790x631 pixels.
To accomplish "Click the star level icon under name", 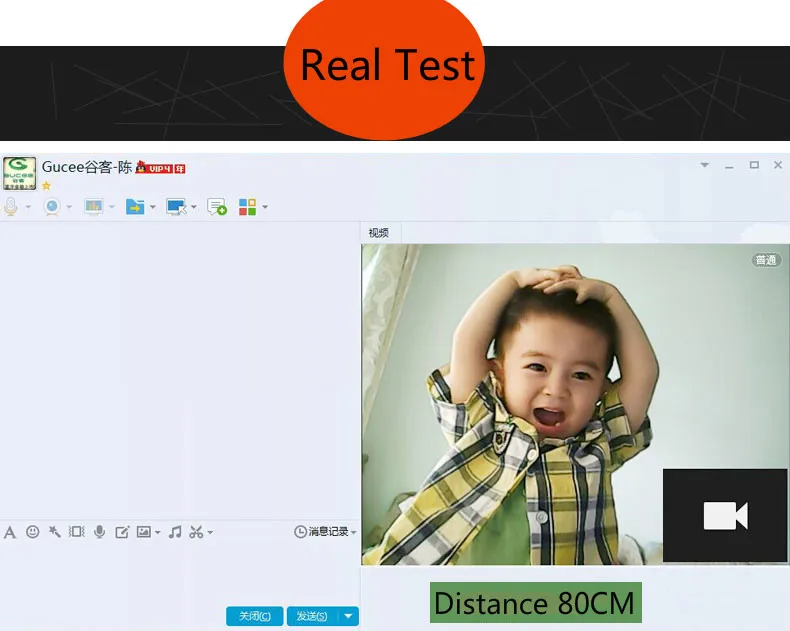I will (46, 186).
